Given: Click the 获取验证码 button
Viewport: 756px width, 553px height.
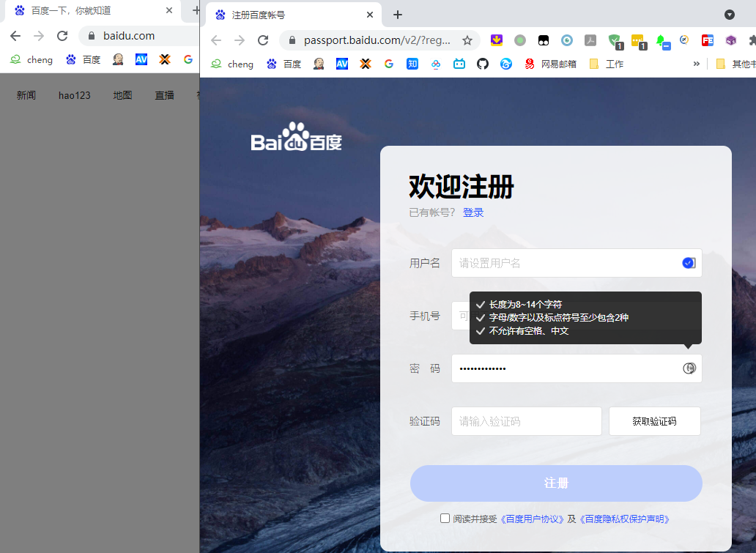Looking at the screenshot, I should pyautogui.click(x=655, y=421).
